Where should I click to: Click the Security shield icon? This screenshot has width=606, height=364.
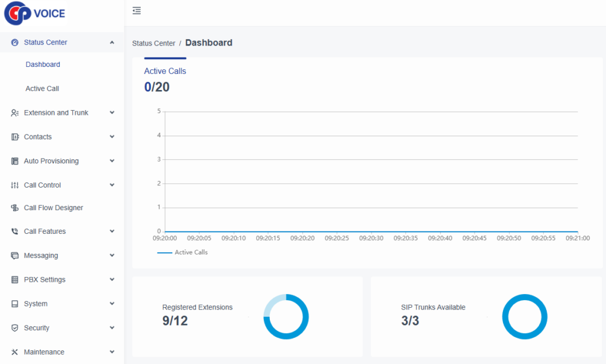pyautogui.click(x=15, y=328)
